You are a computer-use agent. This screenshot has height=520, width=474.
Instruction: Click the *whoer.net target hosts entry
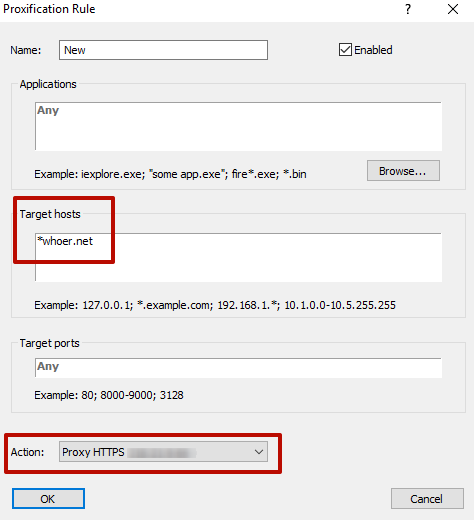[65, 241]
